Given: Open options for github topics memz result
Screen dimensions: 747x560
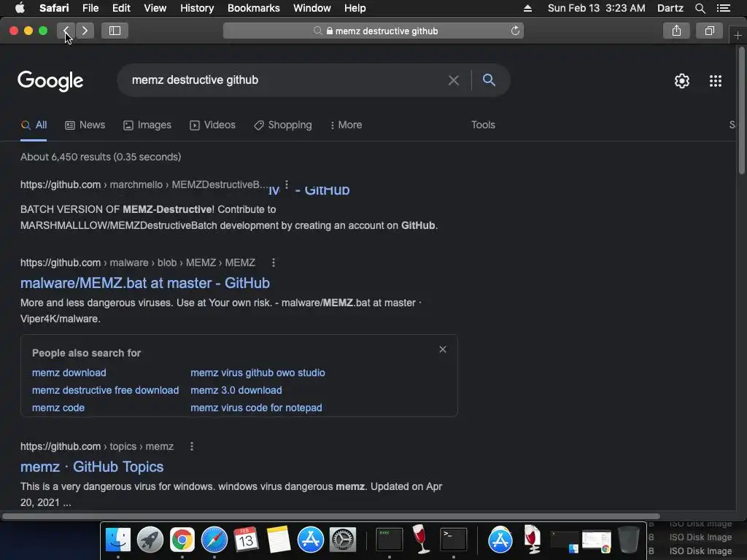Looking at the screenshot, I should click(x=192, y=446).
